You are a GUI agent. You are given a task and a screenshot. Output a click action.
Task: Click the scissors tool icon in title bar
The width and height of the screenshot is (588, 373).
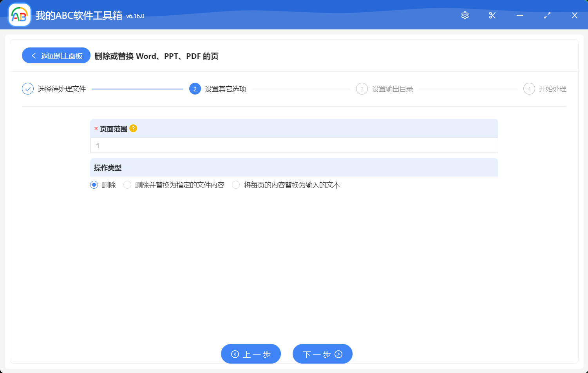(492, 15)
